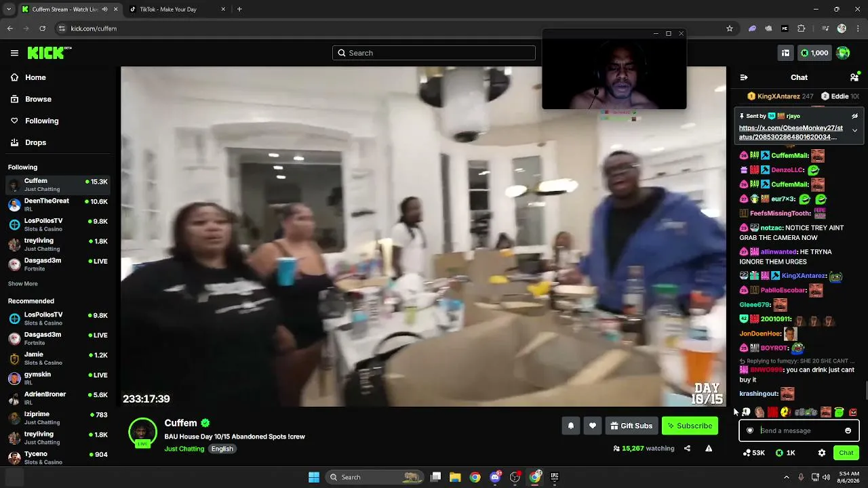This screenshot has height=488, width=868.
Task: Open DeenTheGreat channel in Following list
Action: click(58, 205)
